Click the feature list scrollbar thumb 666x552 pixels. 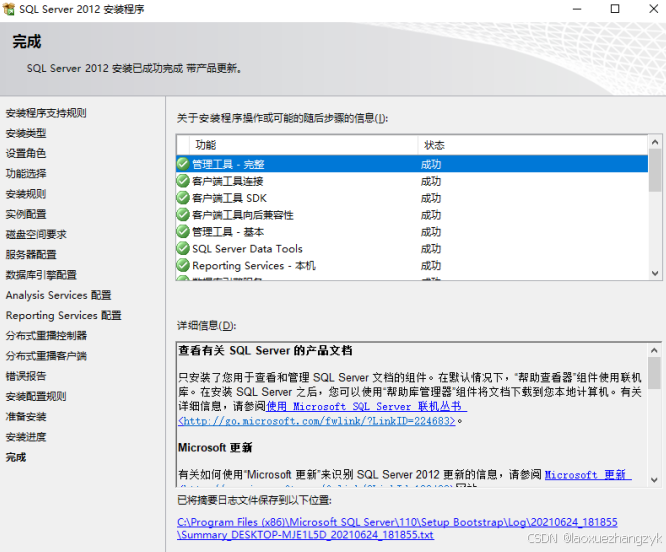coord(655,170)
